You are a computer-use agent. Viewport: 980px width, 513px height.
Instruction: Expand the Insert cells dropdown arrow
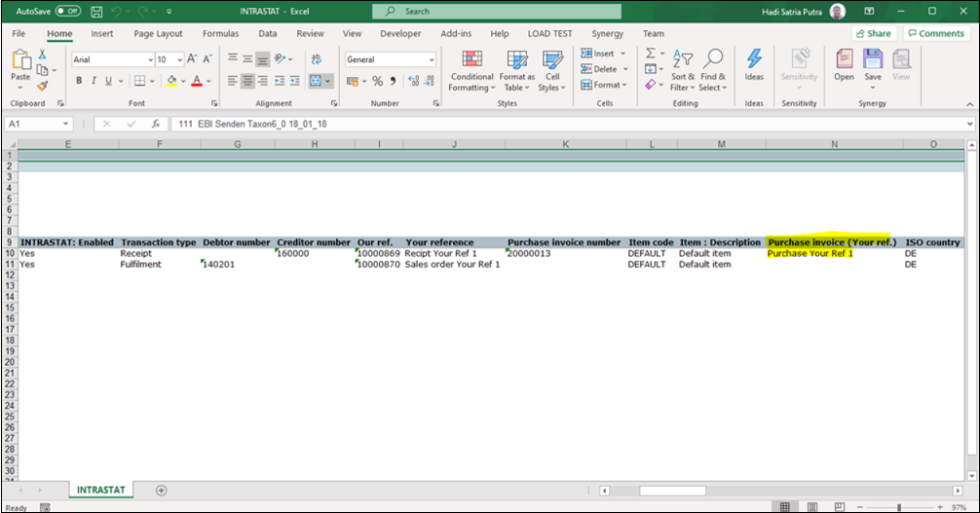(623, 54)
